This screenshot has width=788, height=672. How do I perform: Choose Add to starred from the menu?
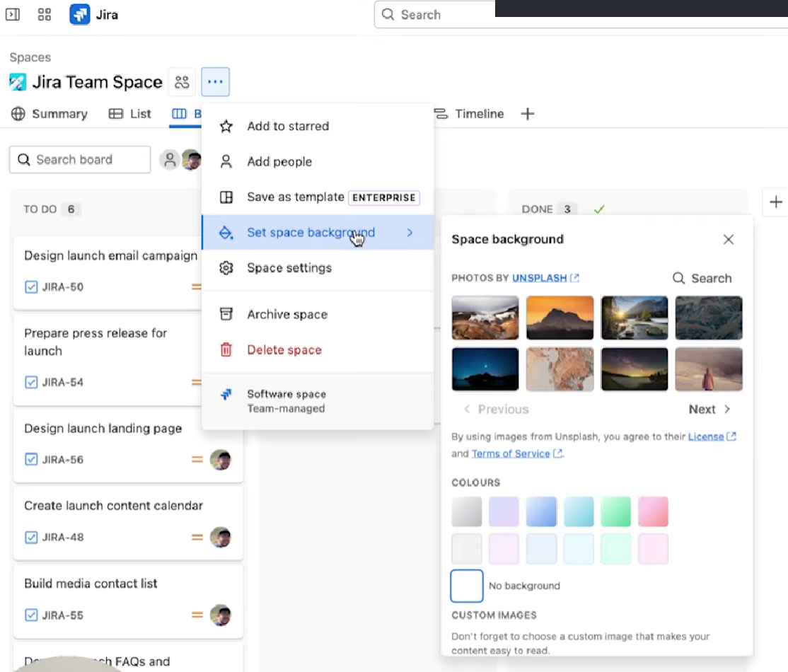click(288, 126)
